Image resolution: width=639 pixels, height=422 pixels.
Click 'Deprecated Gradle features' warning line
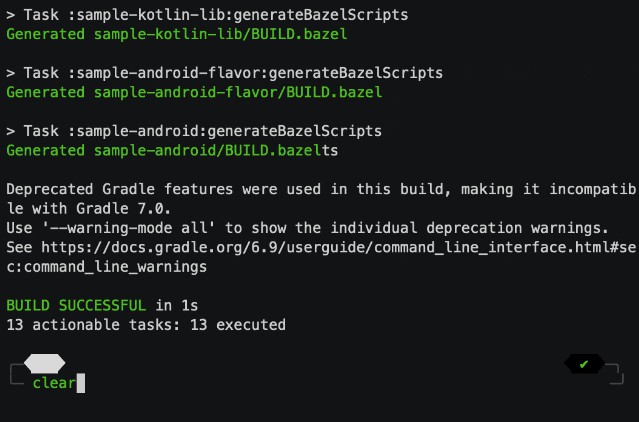321,189
